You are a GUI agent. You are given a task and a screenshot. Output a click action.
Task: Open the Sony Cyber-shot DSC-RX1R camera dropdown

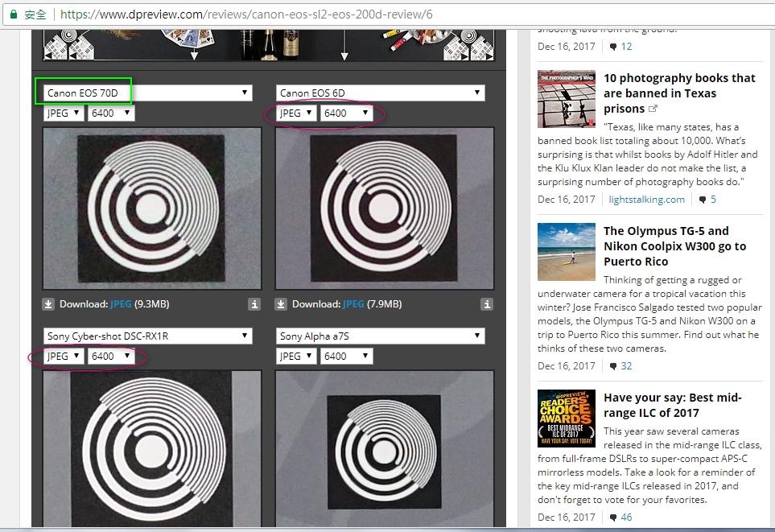[x=148, y=336]
